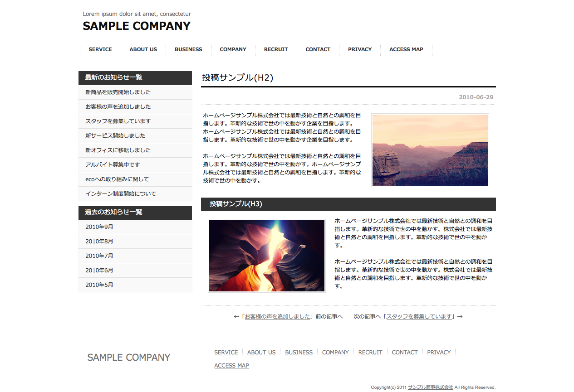This screenshot has height=392, width=574.
Task: Open sidebar item スタッフを募集しています
Action: (118, 121)
